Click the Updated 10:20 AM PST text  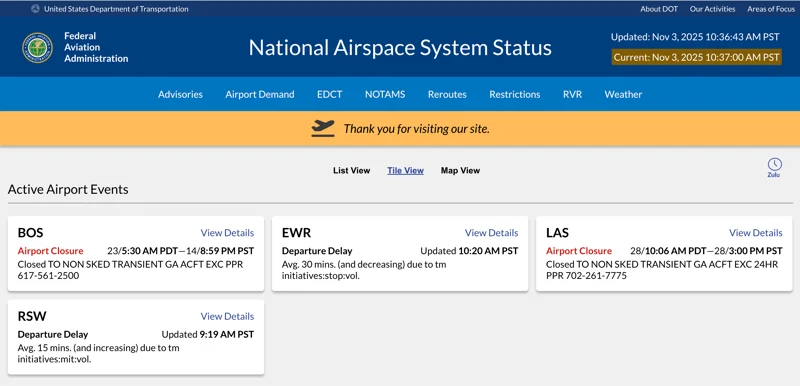469,251
